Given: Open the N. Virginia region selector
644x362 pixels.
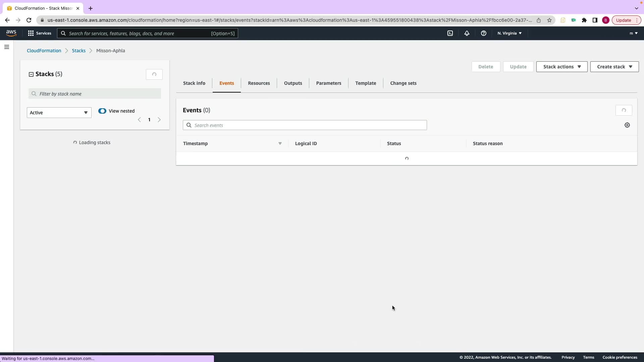Looking at the screenshot, I should tap(509, 33).
